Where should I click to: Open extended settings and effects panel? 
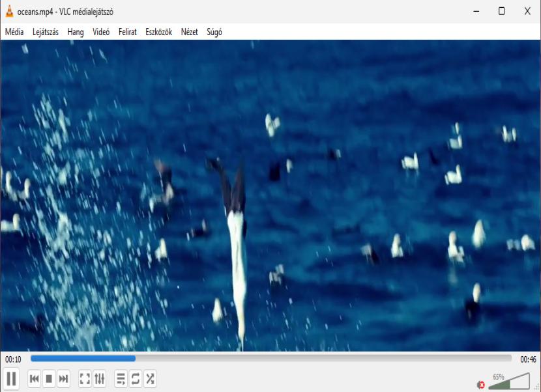(99, 379)
